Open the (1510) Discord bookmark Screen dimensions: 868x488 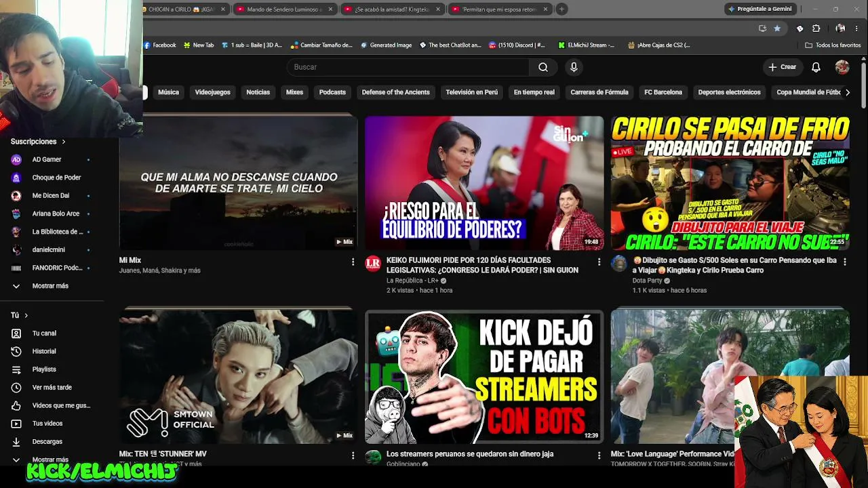point(517,45)
